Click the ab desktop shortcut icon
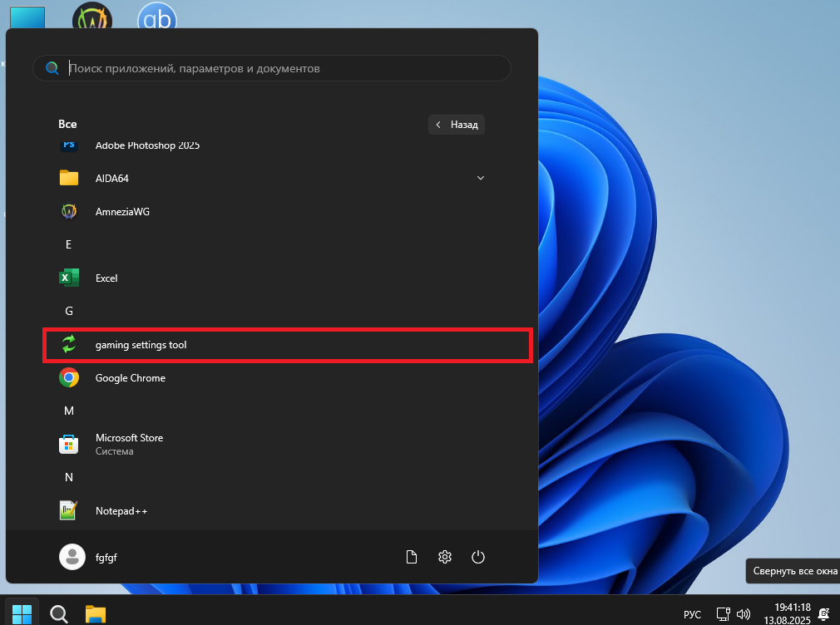The height and width of the screenshot is (625, 840). (x=157, y=16)
